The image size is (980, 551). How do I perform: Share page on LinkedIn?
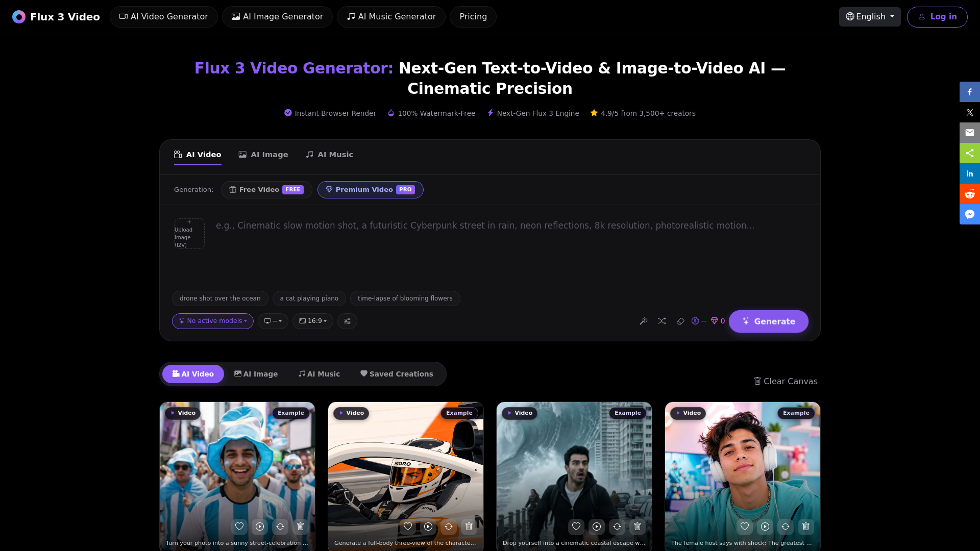[970, 173]
